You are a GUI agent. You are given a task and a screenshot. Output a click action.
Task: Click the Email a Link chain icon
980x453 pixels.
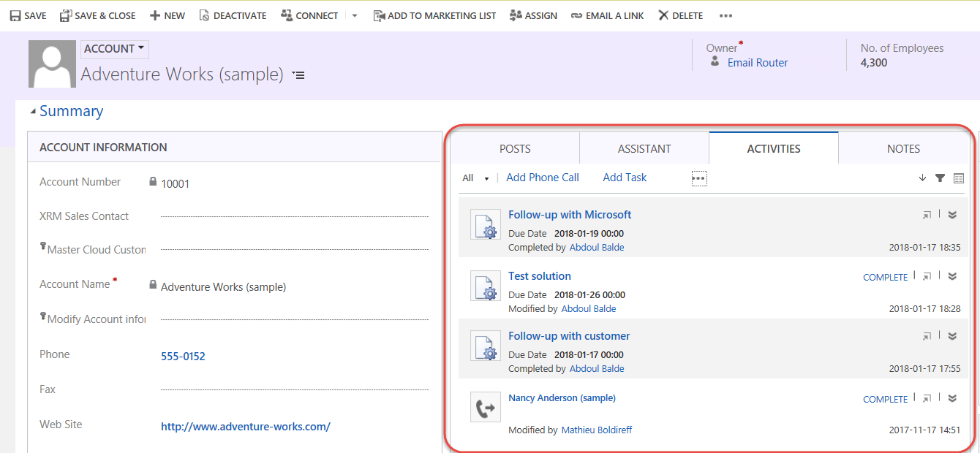click(x=576, y=15)
